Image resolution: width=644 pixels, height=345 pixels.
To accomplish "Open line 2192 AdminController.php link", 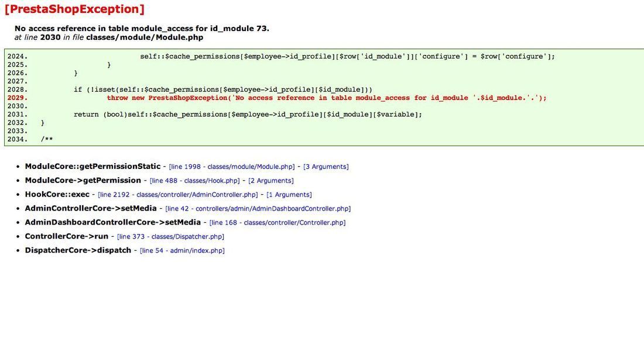I will (178, 195).
